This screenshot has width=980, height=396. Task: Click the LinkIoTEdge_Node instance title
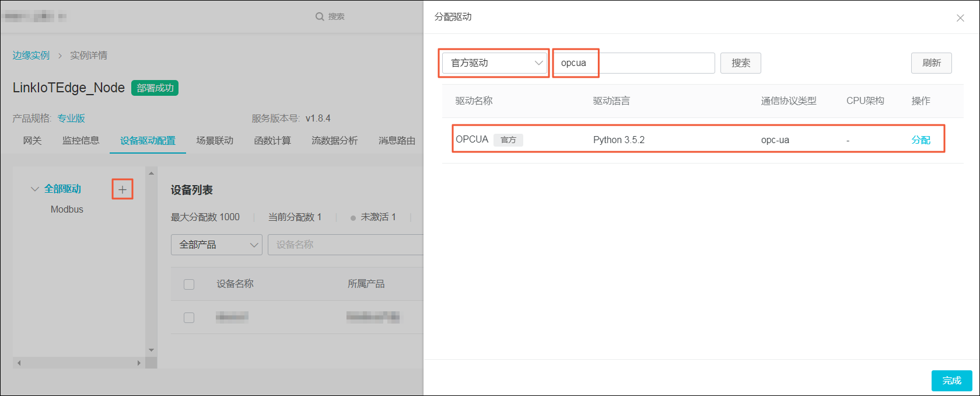(69, 88)
